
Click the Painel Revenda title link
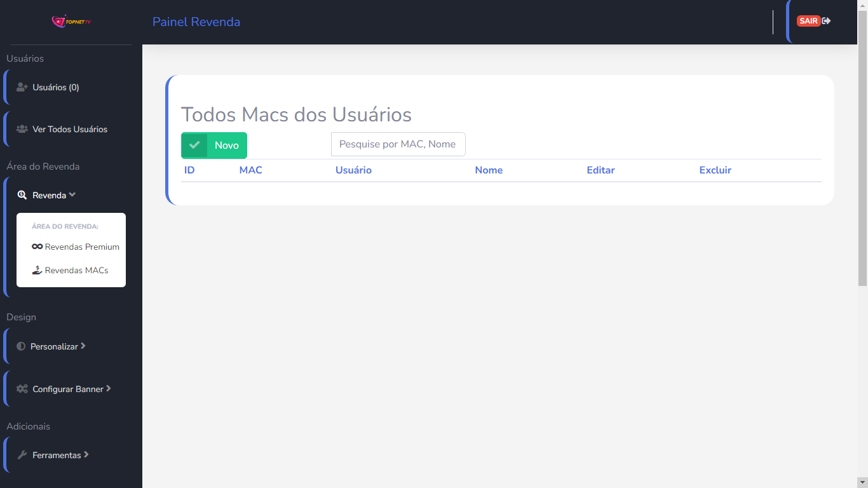(x=196, y=22)
